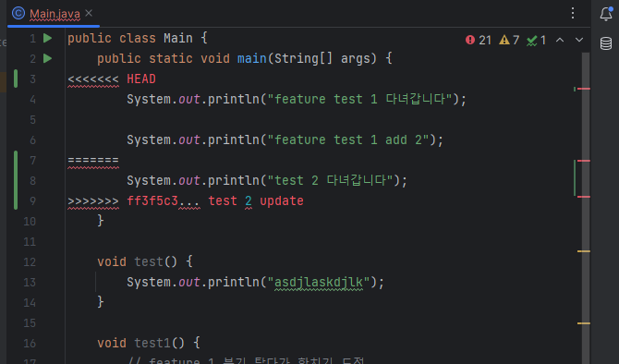Run the Main class from the line 1 gutter
This screenshot has height=364, width=619.
pos(47,38)
